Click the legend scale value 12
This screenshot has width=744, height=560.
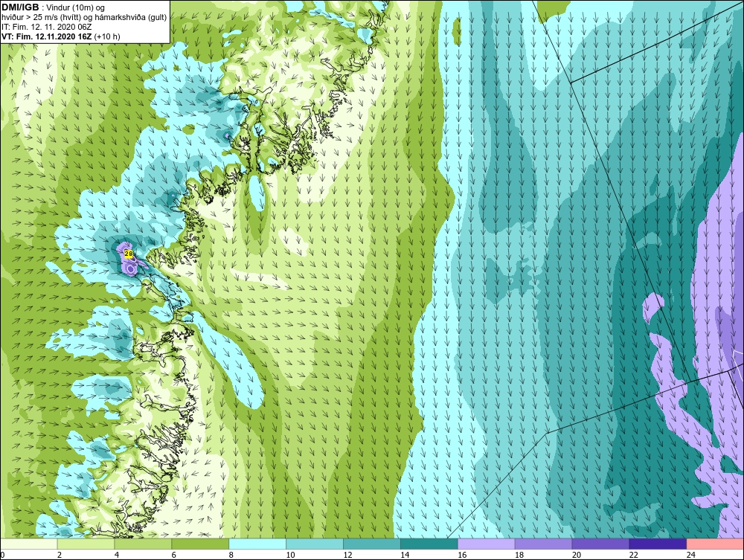click(x=347, y=555)
